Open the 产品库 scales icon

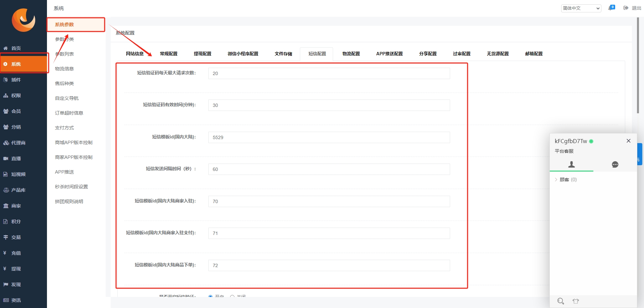tap(6, 190)
